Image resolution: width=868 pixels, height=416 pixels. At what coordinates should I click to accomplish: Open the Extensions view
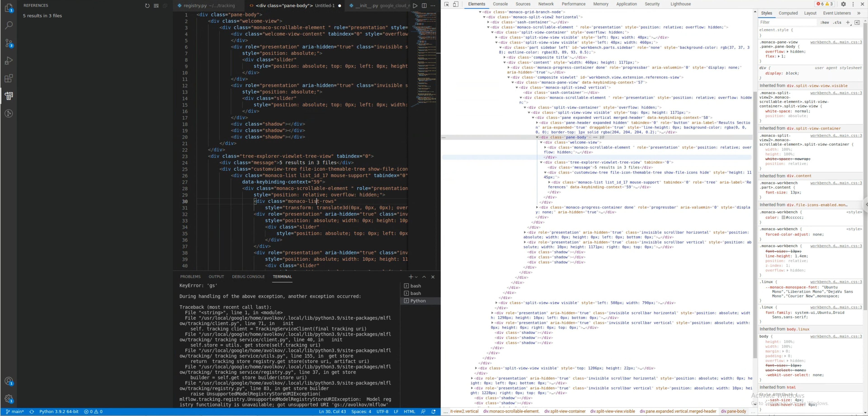click(9, 78)
